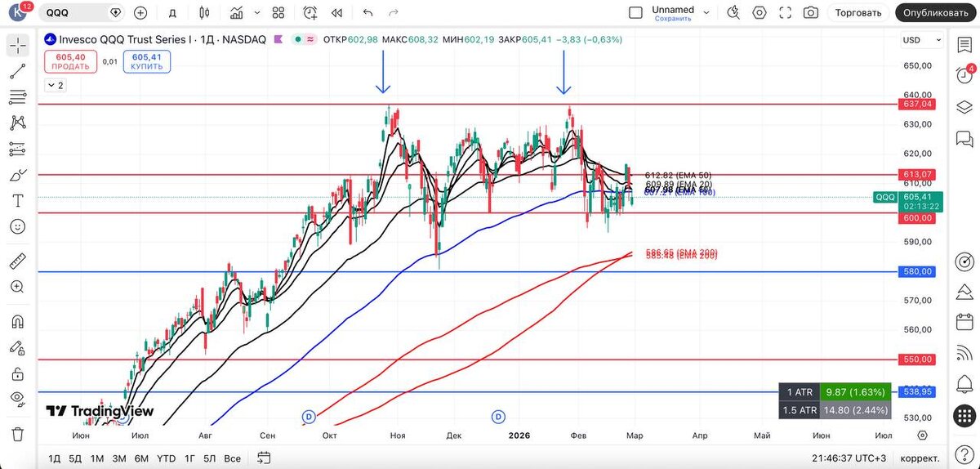Select the 1Д date range

[55, 458]
